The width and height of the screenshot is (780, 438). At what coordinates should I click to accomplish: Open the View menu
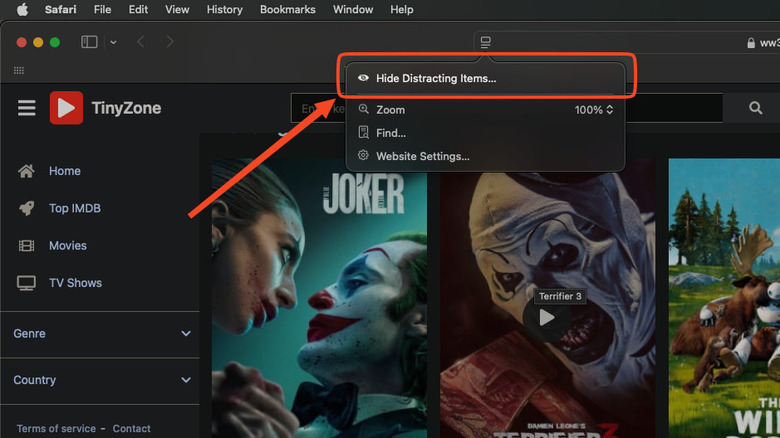click(x=177, y=9)
